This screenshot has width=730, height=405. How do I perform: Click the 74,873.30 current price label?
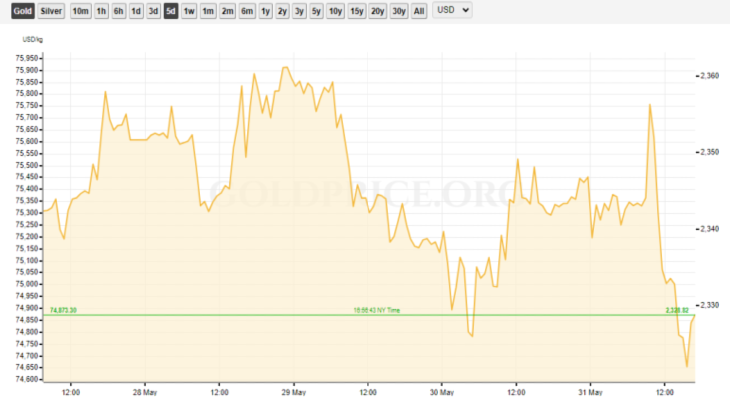tap(63, 310)
